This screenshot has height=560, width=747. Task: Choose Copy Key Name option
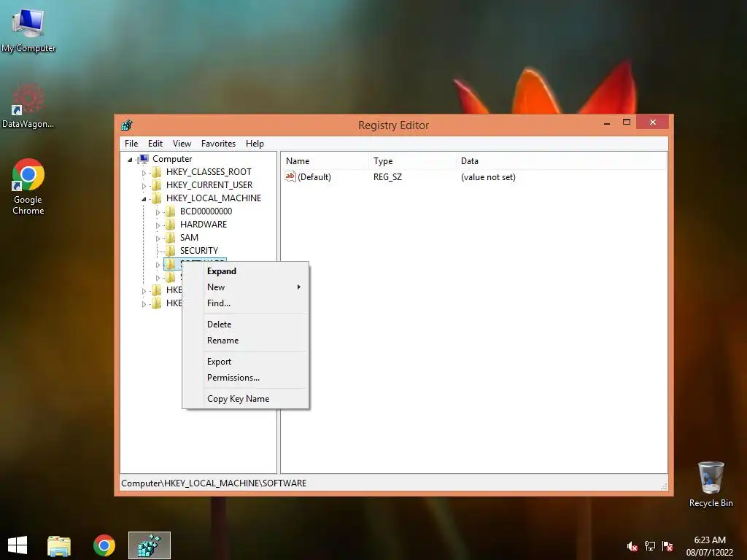(x=246, y=399)
